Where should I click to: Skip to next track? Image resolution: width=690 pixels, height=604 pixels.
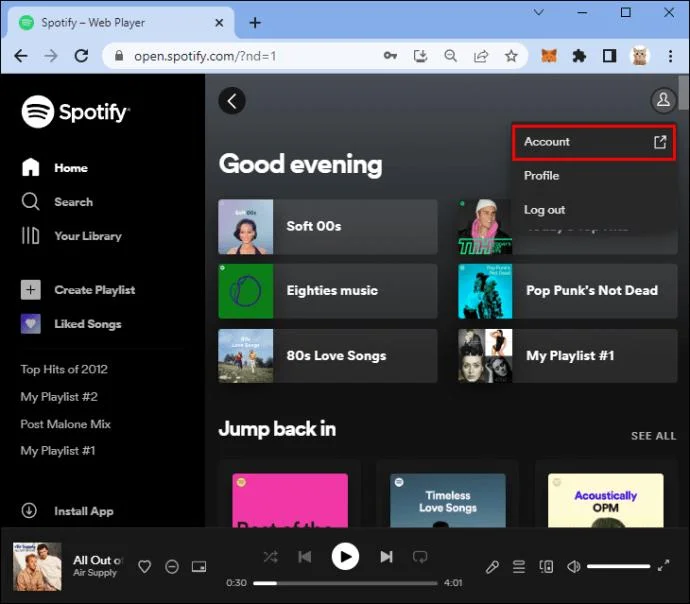(386, 557)
